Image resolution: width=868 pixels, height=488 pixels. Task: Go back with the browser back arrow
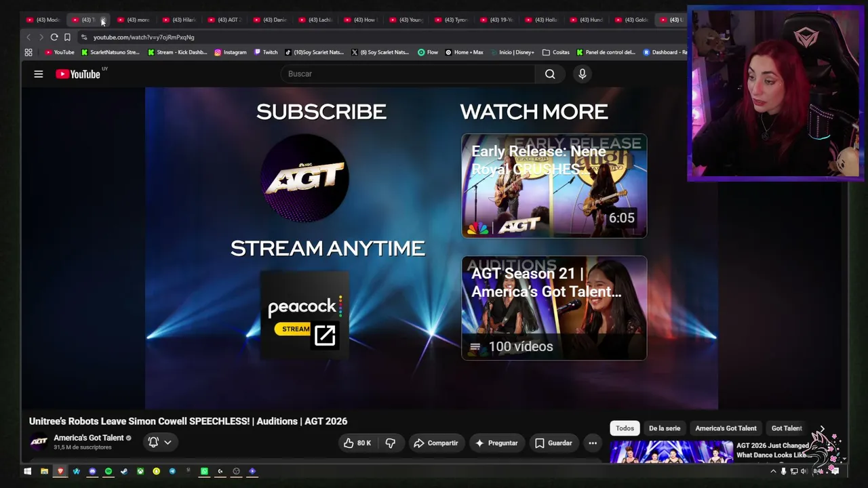coord(28,37)
